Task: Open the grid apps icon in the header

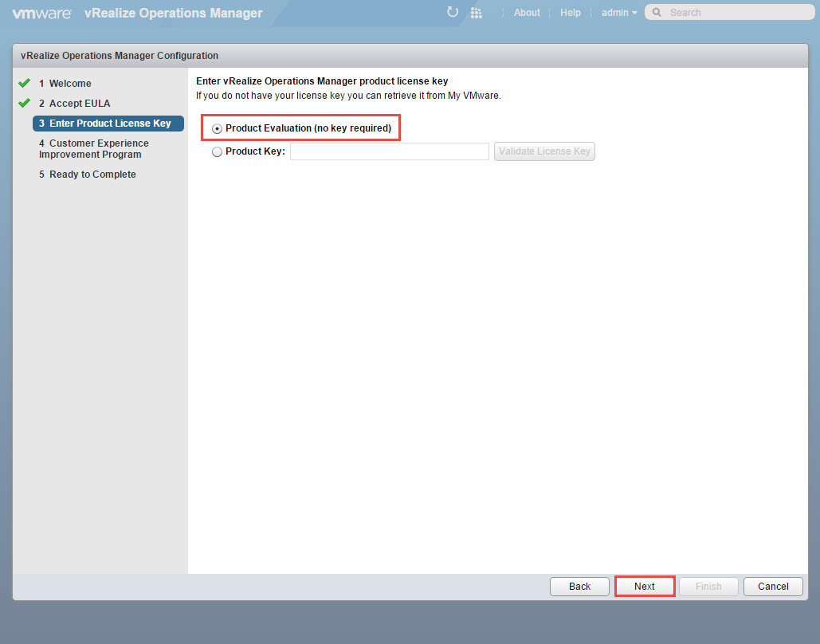Action: (x=477, y=13)
